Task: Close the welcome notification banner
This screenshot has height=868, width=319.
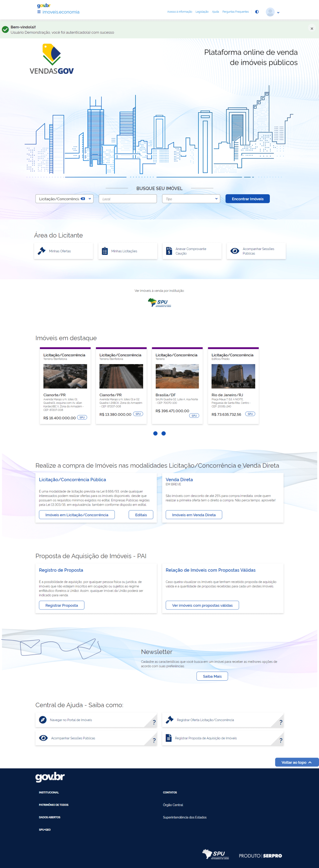Action: tap(312, 29)
